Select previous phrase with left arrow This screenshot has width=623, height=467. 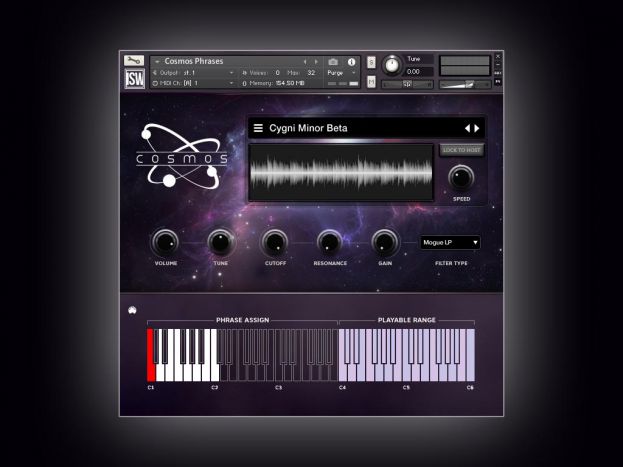click(467, 128)
